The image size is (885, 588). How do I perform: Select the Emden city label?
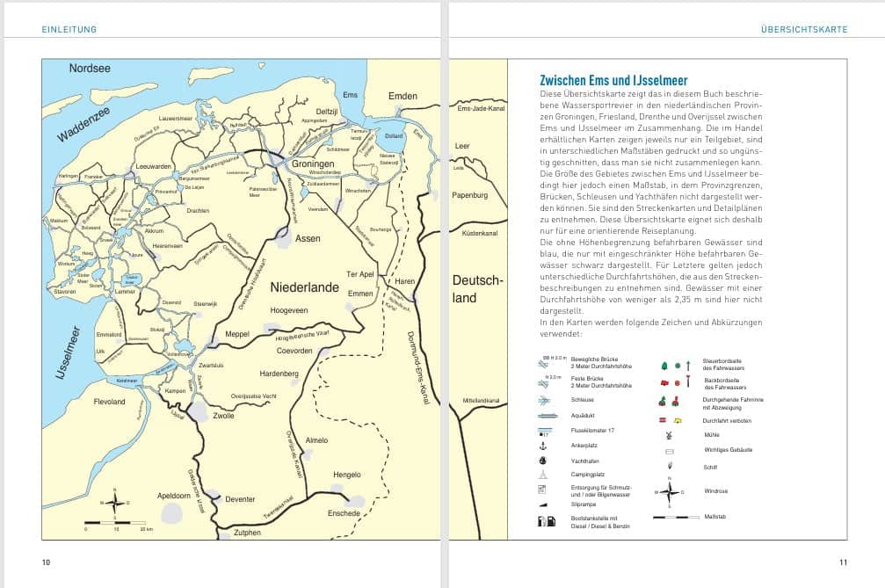coord(403,96)
